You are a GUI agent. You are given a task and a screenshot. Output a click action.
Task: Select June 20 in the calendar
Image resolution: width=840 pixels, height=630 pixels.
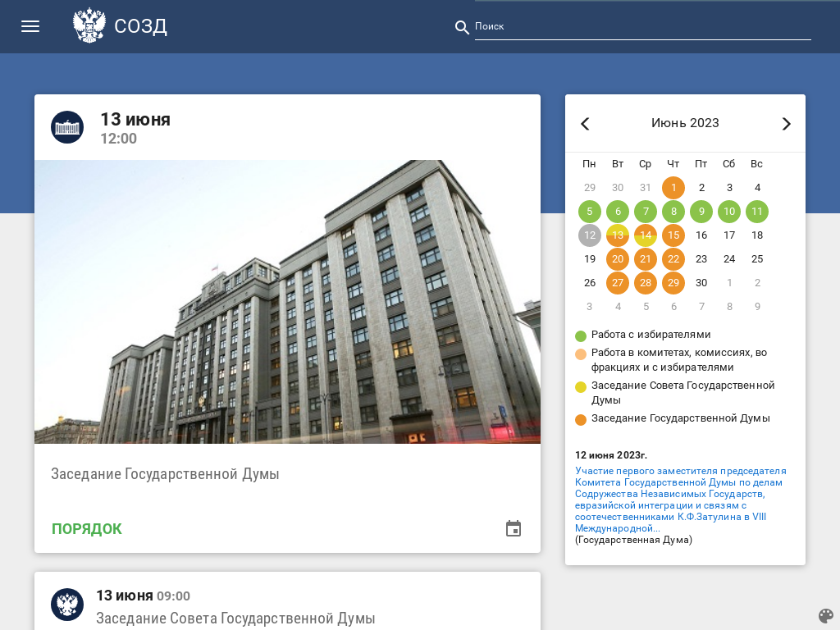pyautogui.click(x=618, y=259)
